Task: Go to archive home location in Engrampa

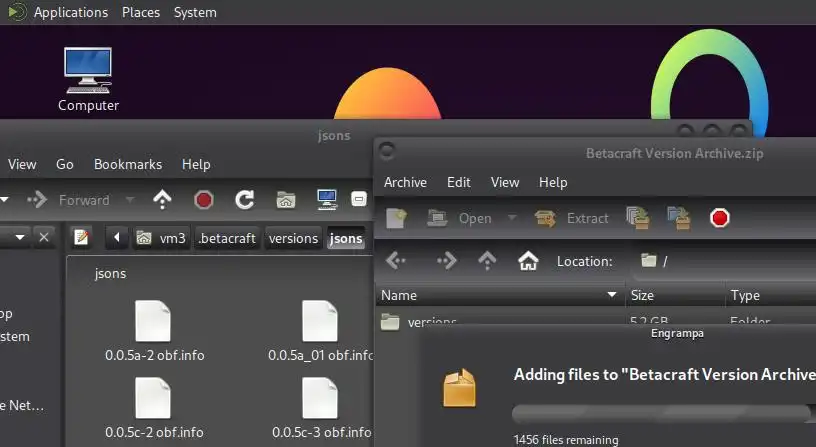Action: 528,261
